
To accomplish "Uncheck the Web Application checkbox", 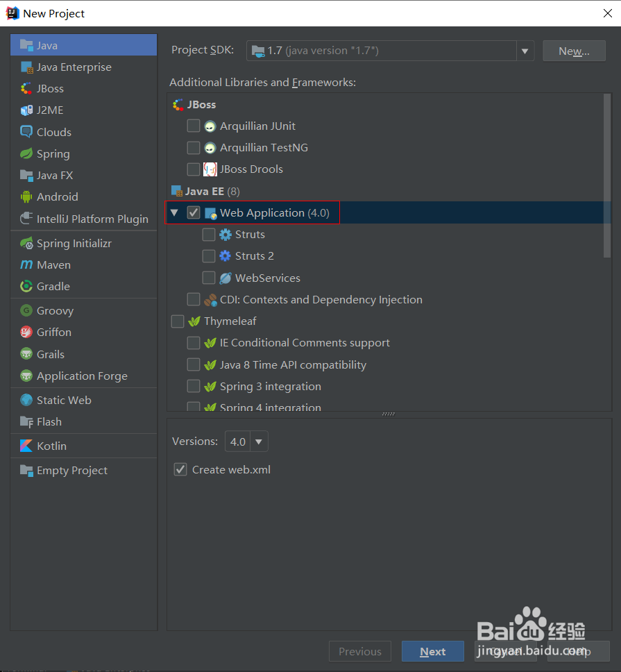I will (x=194, y=212).
